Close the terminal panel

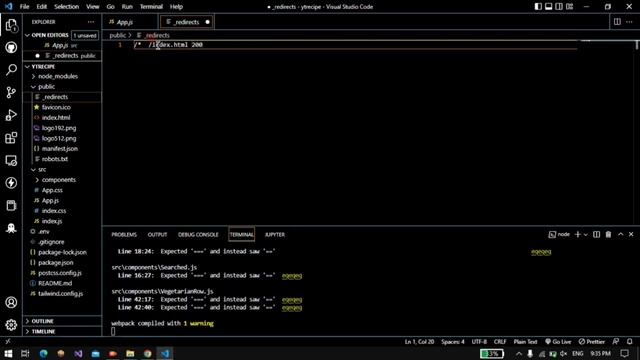tap(631, 234)
